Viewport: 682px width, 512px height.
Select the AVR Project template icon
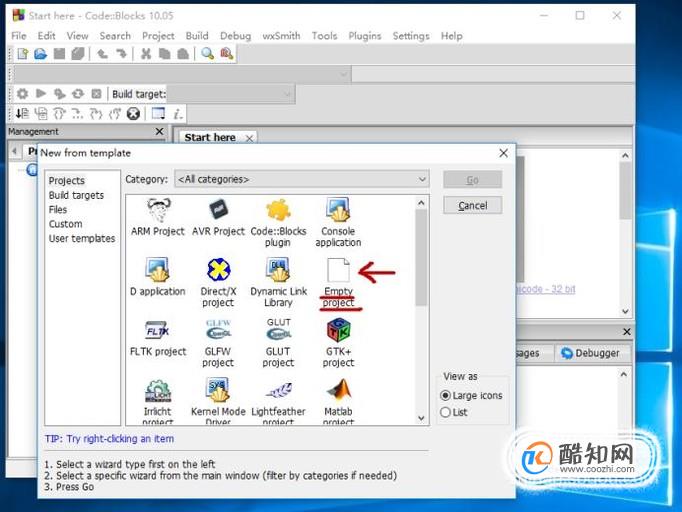point(218,217)
